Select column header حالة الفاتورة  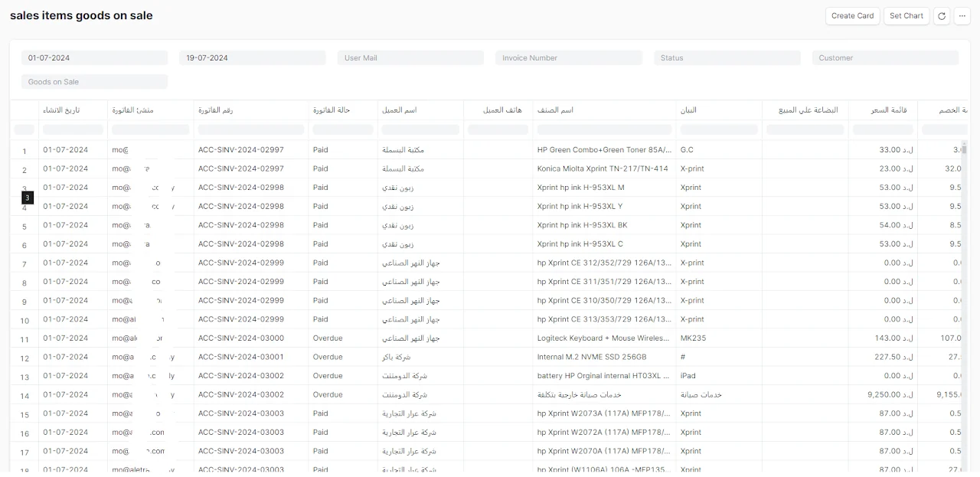(x=332, y=110)
